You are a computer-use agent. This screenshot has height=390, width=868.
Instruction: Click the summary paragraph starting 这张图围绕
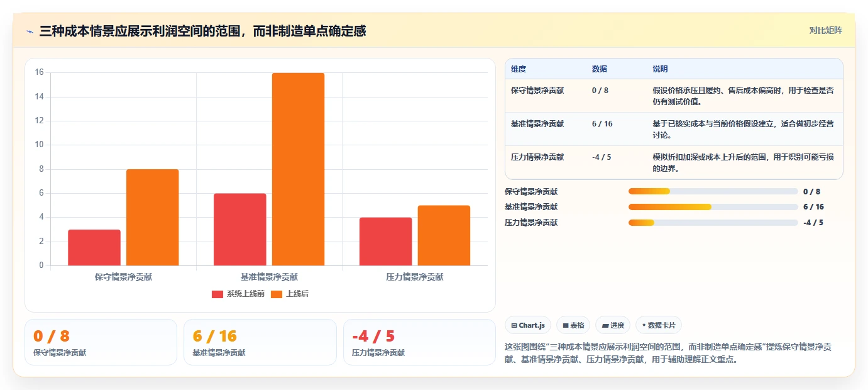(x=669, y=353)
